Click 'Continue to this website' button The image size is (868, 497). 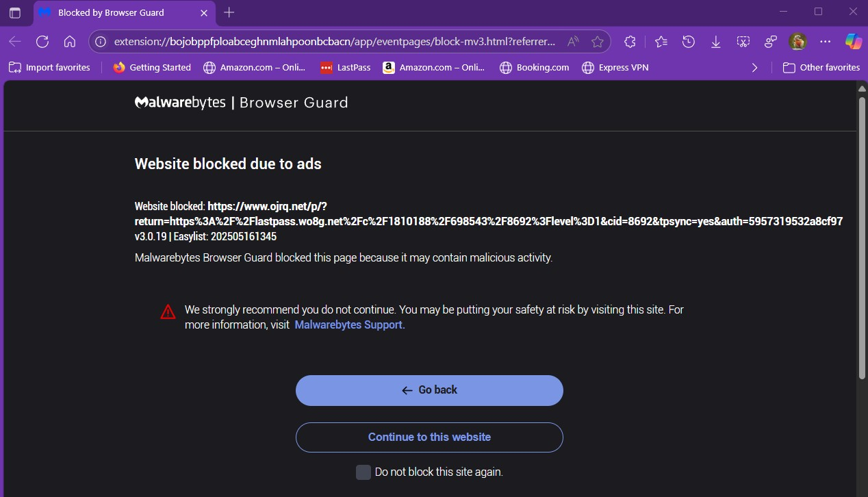coord(429,437)
